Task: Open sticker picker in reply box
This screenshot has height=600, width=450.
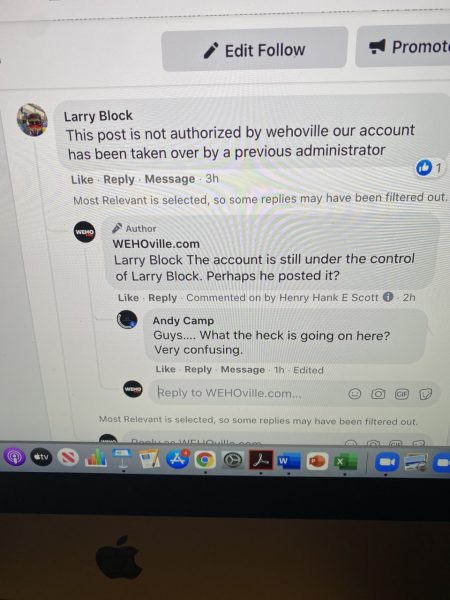Action: click(x=426, y=394)
